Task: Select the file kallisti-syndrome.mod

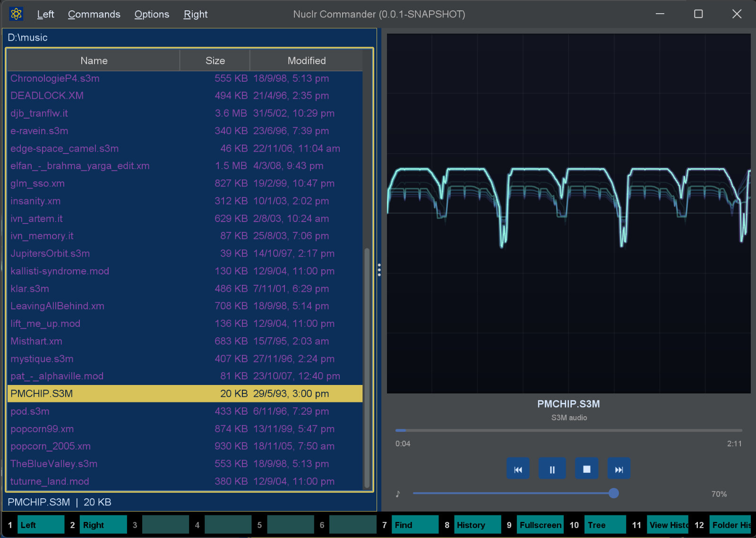Action: click(x=185, y=271)
